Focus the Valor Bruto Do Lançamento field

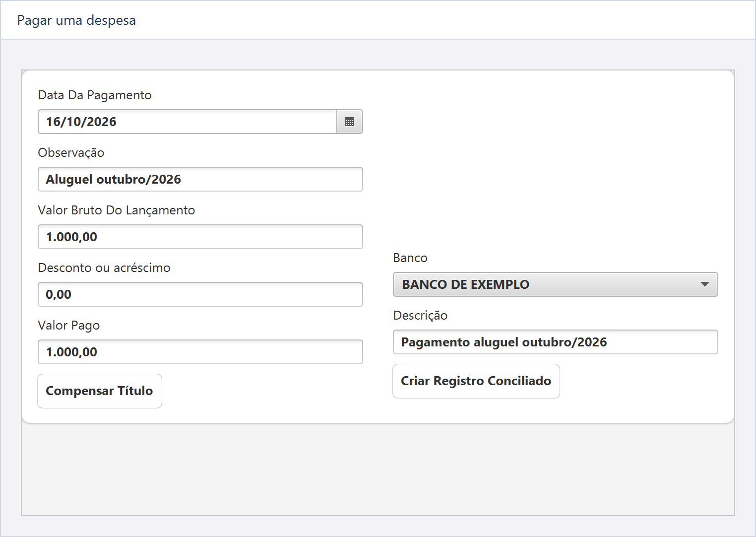(x=200, y=237)
